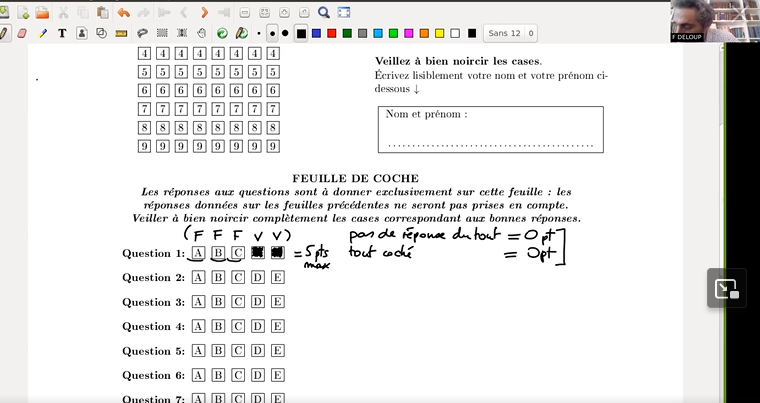Click the 'Nom et prénom :' text field box
Image resolution: width=760 pixels, height=403 pixels.
(x=491, y=129)
